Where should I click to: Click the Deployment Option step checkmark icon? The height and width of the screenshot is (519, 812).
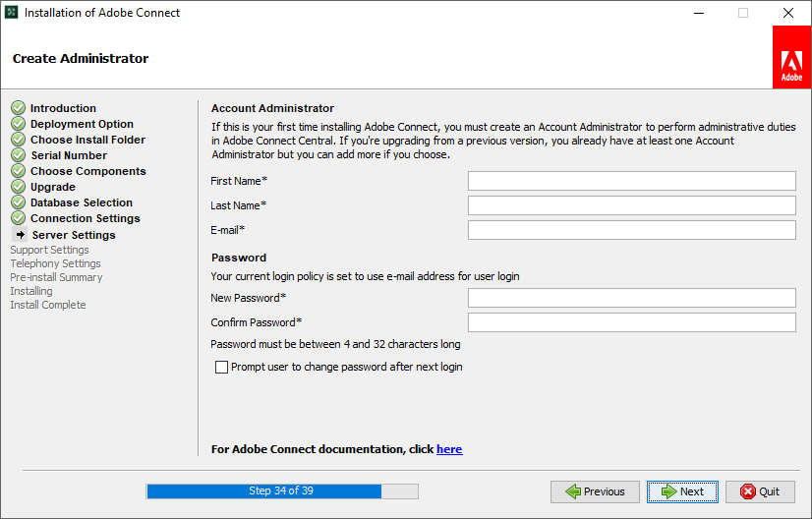(18, 123)
